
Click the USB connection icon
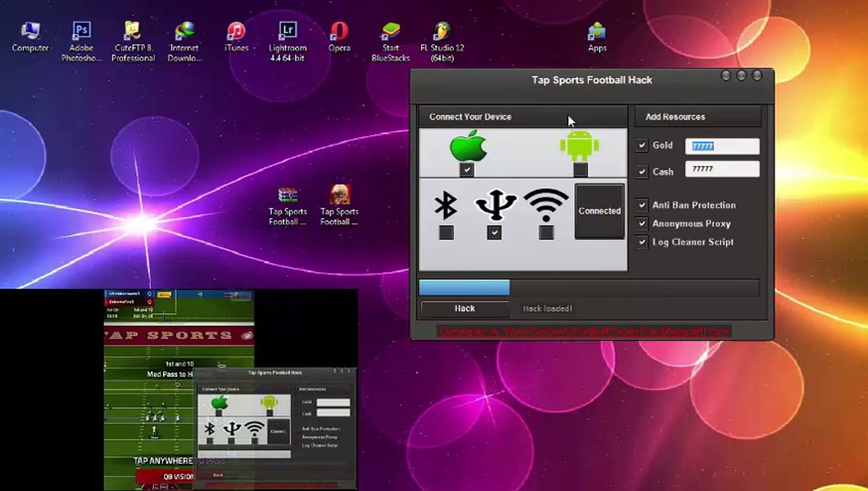(495, 205)
